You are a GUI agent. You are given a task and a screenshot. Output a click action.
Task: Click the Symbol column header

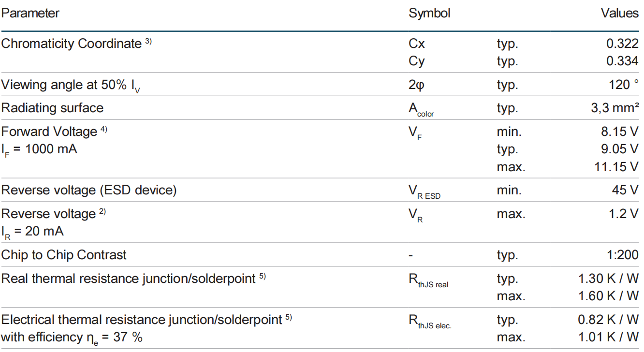429,14
